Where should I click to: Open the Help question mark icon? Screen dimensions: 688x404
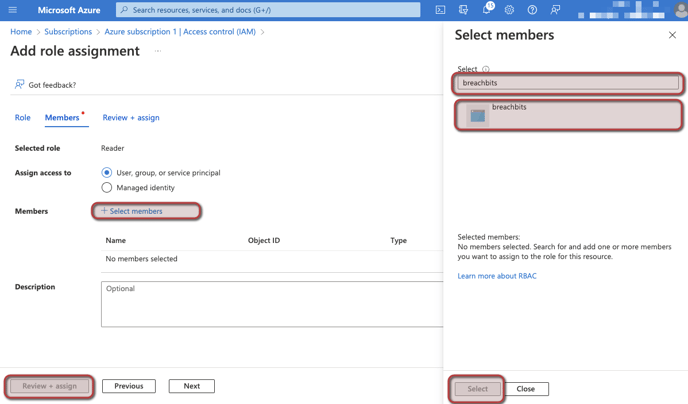(x=532, y=10)
